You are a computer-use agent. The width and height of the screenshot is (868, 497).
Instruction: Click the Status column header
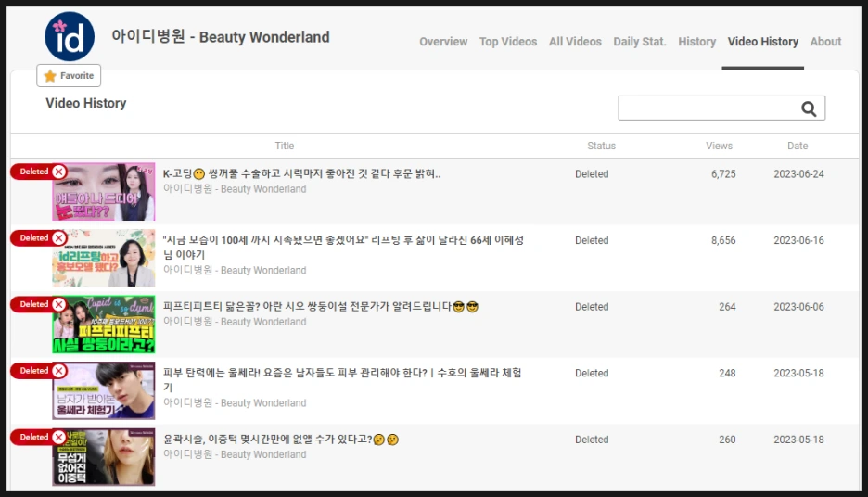tap(601, 146)
